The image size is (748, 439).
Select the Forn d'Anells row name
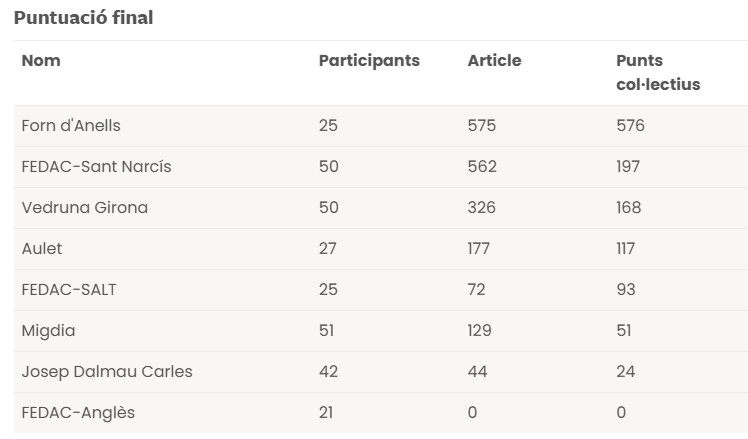click(71, 126)
